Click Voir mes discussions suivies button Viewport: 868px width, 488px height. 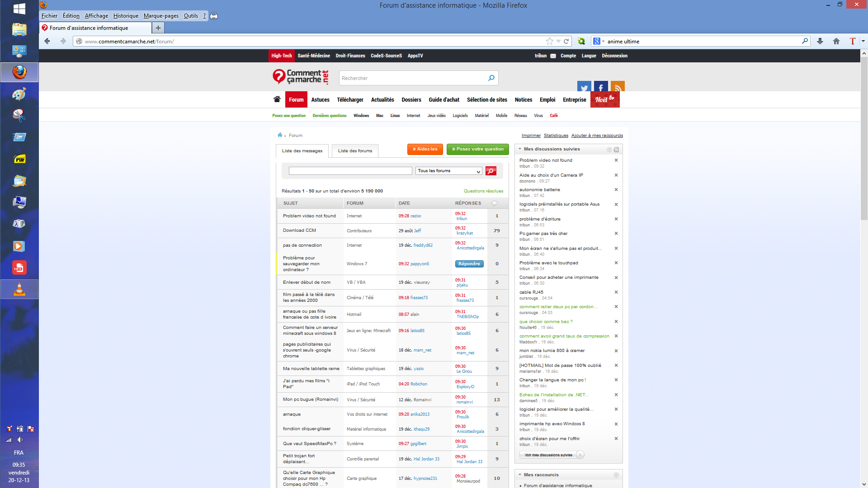pos(552,455)
